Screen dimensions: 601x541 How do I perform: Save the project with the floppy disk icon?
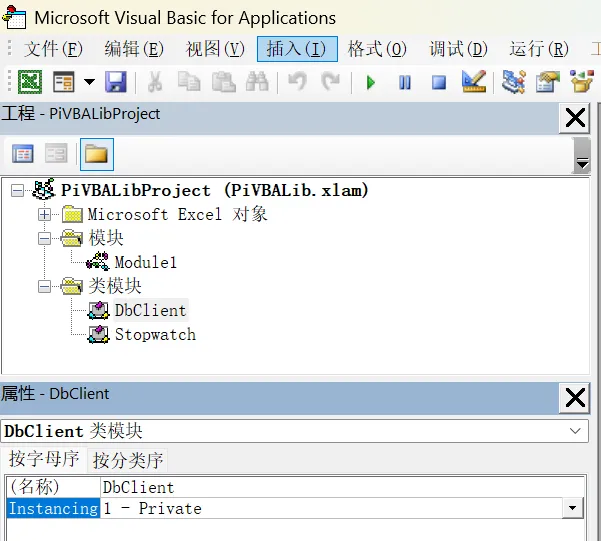[x=116, y=82]
